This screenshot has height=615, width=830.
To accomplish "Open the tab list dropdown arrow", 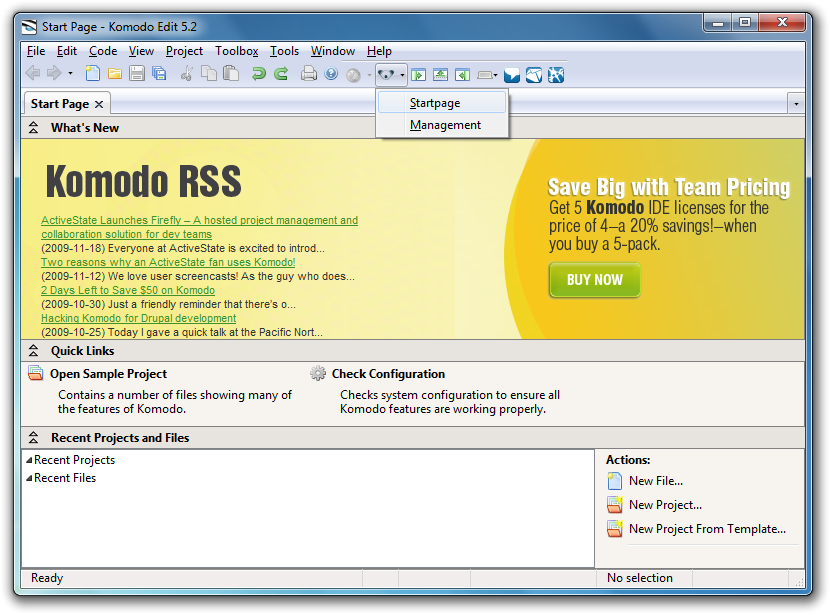I will pos(796,104).
